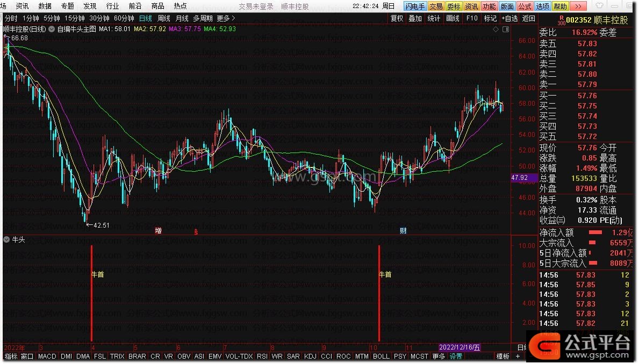Open the 发现 menu

[x=90, y=6]
